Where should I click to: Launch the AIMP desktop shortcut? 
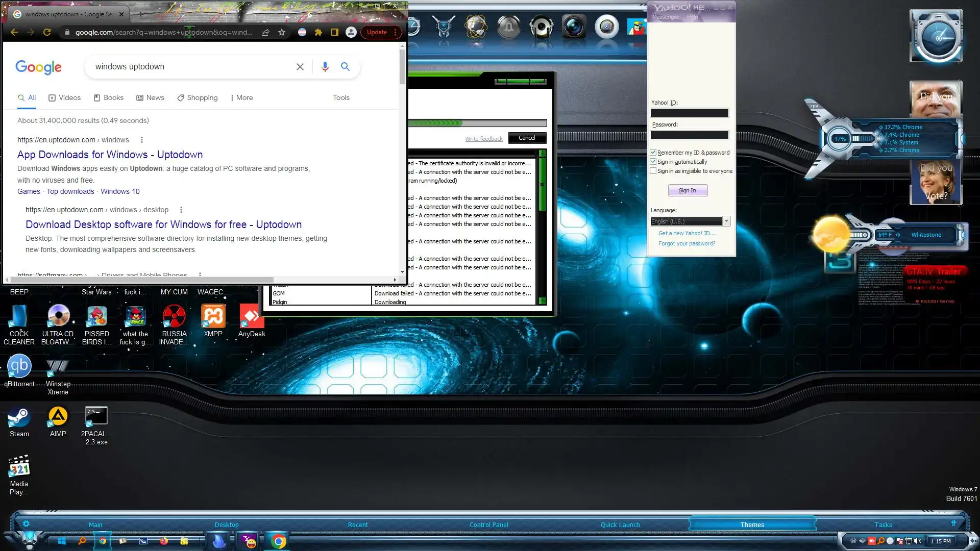pyautogui.click(x=58, y=417)
